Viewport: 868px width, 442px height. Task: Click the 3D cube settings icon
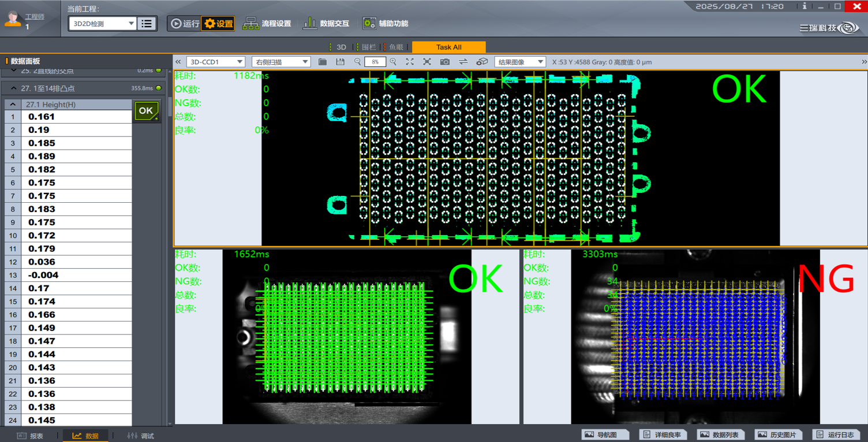coord(482,62)
